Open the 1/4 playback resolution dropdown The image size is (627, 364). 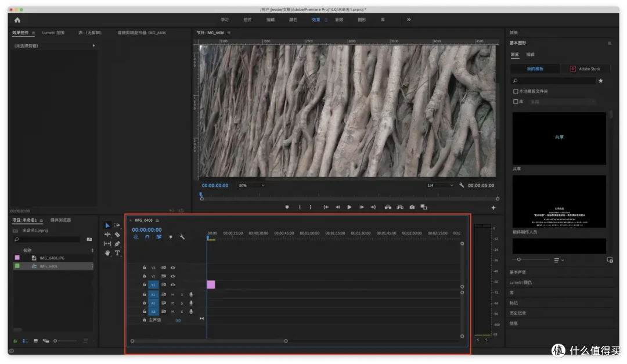(x=440, y=186)
